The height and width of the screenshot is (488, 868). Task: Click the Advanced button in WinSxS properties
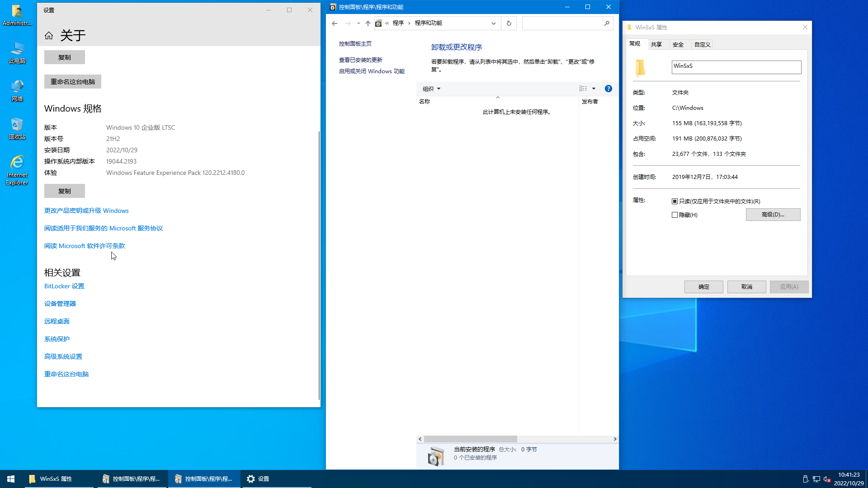pos(773,215)
